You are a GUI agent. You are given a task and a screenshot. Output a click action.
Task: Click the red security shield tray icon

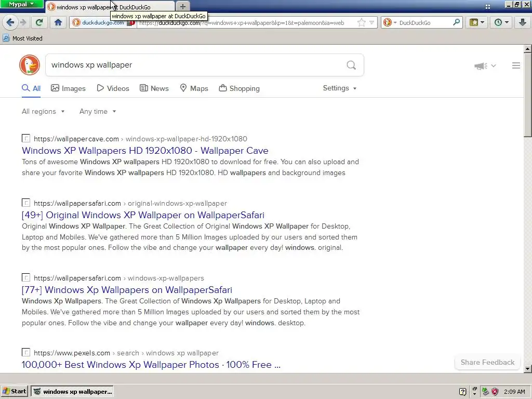click(x=495, y=392)
